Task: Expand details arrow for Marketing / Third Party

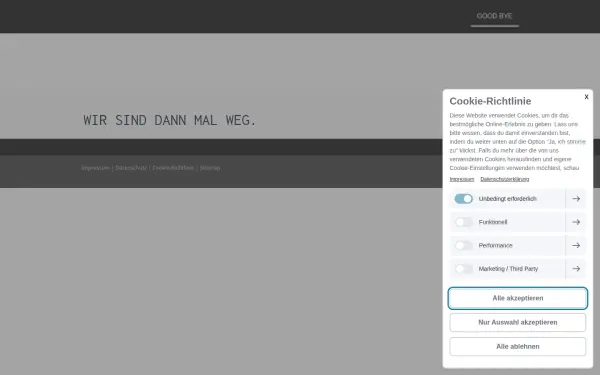Action: pos(576,269)
